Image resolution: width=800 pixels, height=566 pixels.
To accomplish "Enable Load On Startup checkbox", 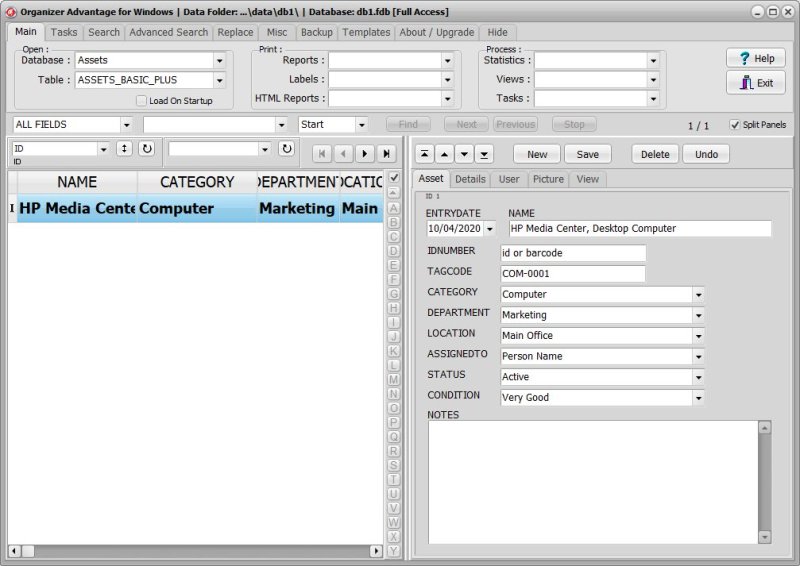I will [141, 101].
